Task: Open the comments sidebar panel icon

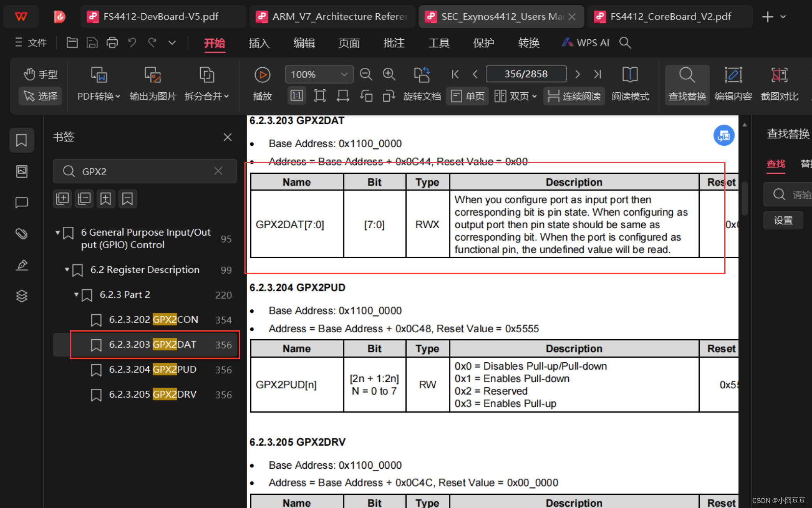Action: point(21,202)
